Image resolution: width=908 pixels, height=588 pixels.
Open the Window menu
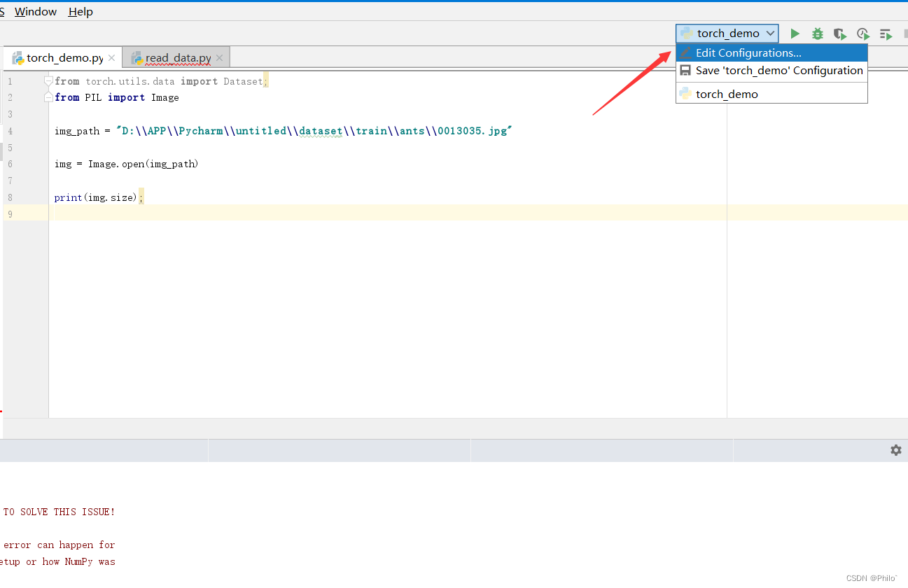[x=36, y=12]
